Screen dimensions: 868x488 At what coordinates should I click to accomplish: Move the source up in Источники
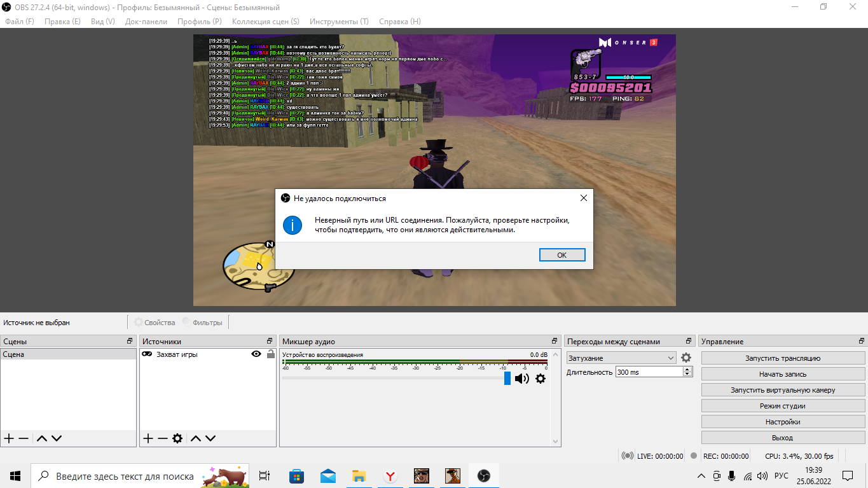196,438
